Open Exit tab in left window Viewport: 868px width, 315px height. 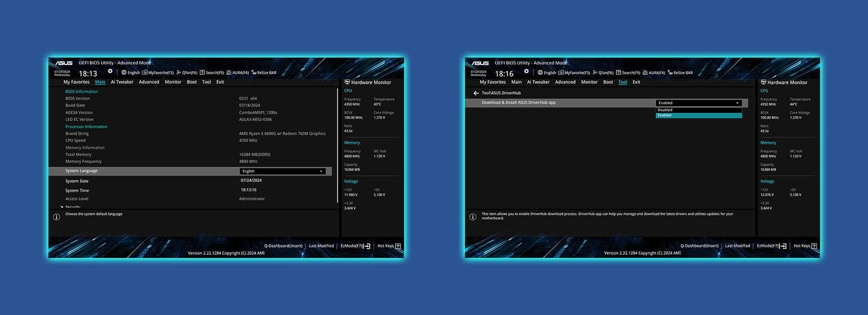click(x=220, y=82)
